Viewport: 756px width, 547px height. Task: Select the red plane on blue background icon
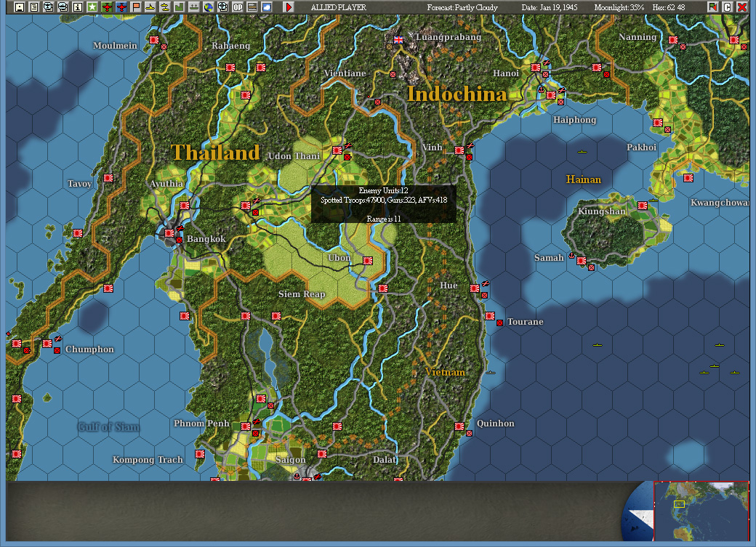click(x=121, y=7)
